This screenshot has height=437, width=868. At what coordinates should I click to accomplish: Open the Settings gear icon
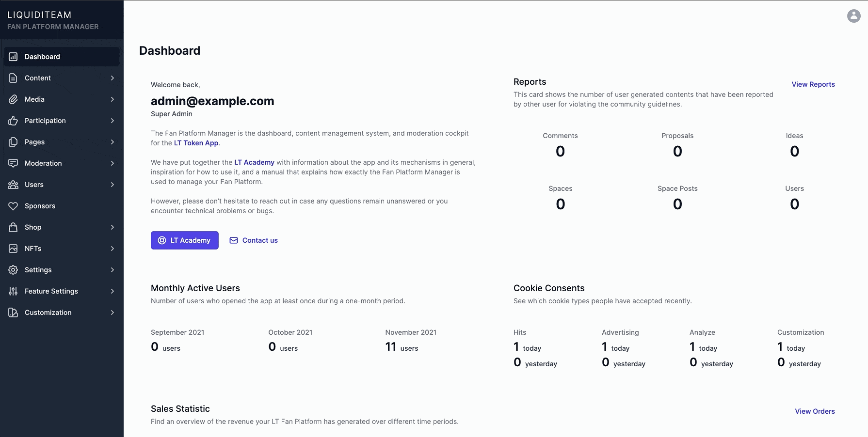pyautogui.click(x=13, y=270)
